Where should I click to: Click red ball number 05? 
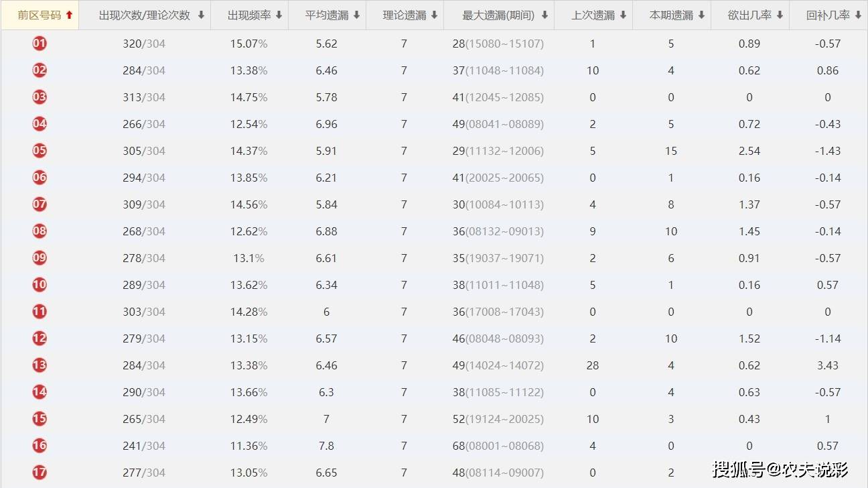(x=40, y=151)
